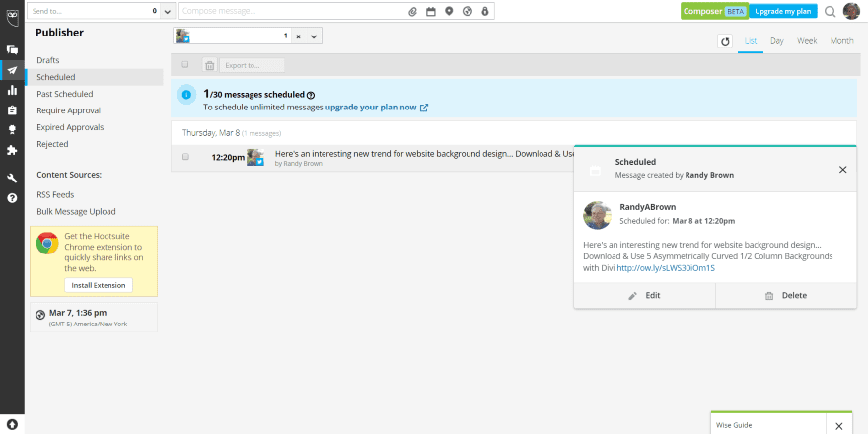Switch to the Week view tab
This screenshot has width=868, height=434.
pyautogui.click(x=806, y=41)
